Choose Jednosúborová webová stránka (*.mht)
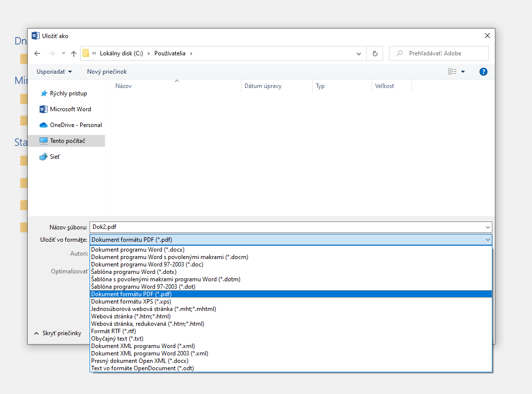This screenshot has width=532, height=394. coord(291,309)
